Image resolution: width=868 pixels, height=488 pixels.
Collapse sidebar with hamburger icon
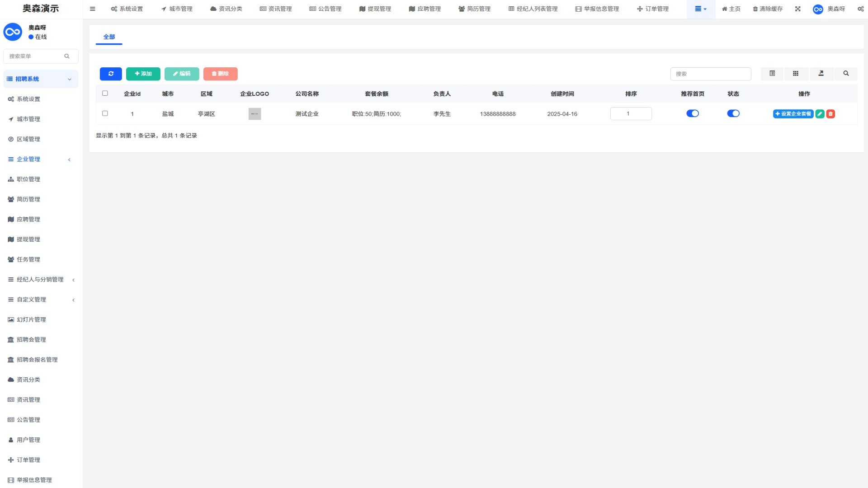click(x=93, y=9)
